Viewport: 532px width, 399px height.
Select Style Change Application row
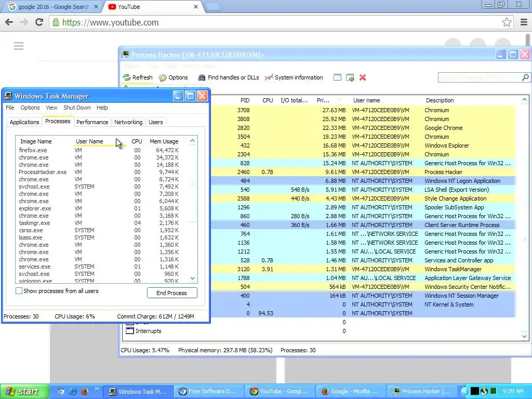(x=363, y=198)
